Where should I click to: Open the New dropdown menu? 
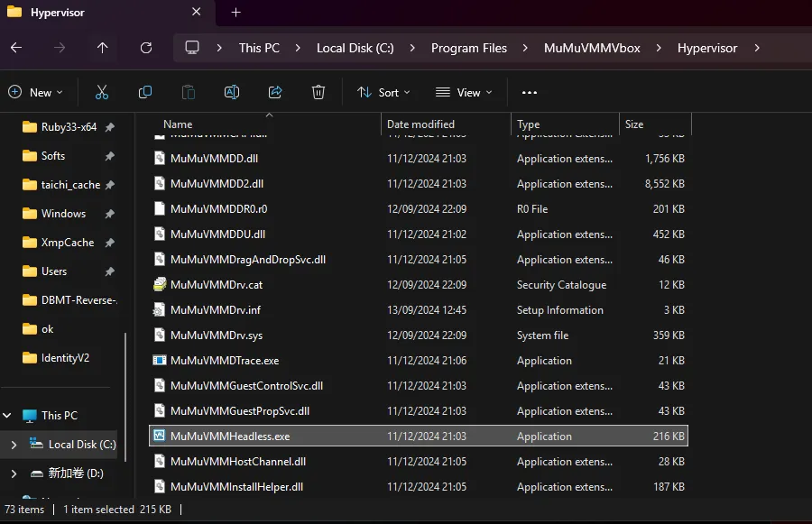[36, 93]
